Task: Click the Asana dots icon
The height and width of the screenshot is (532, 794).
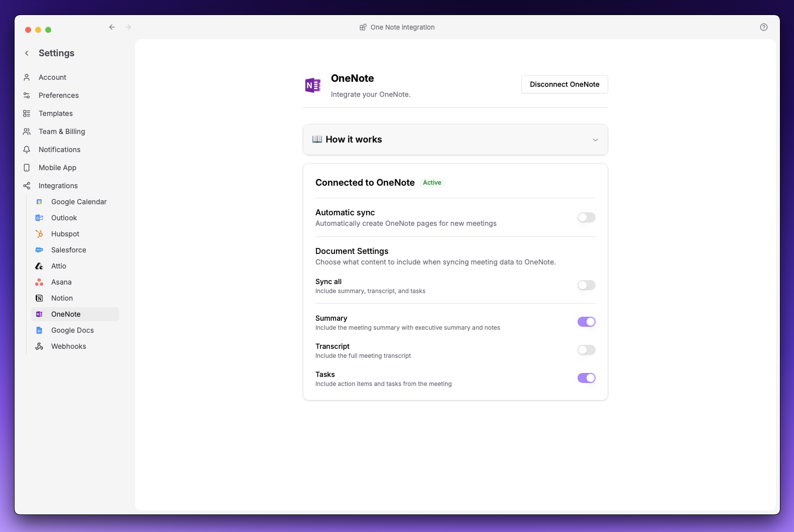Action: coord(39,282)
